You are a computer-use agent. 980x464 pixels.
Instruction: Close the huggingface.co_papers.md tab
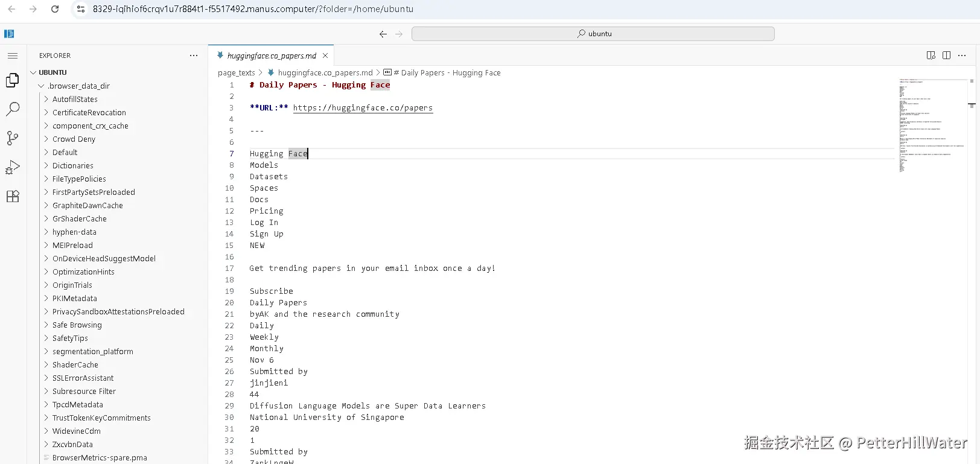click(x=325, y=56)
